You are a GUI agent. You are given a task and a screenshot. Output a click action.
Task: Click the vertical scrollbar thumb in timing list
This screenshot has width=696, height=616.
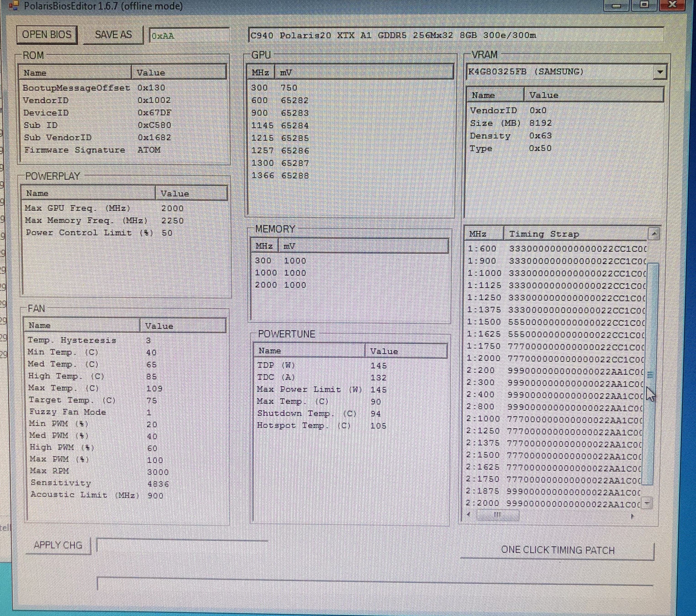click(x=651, y=375)
